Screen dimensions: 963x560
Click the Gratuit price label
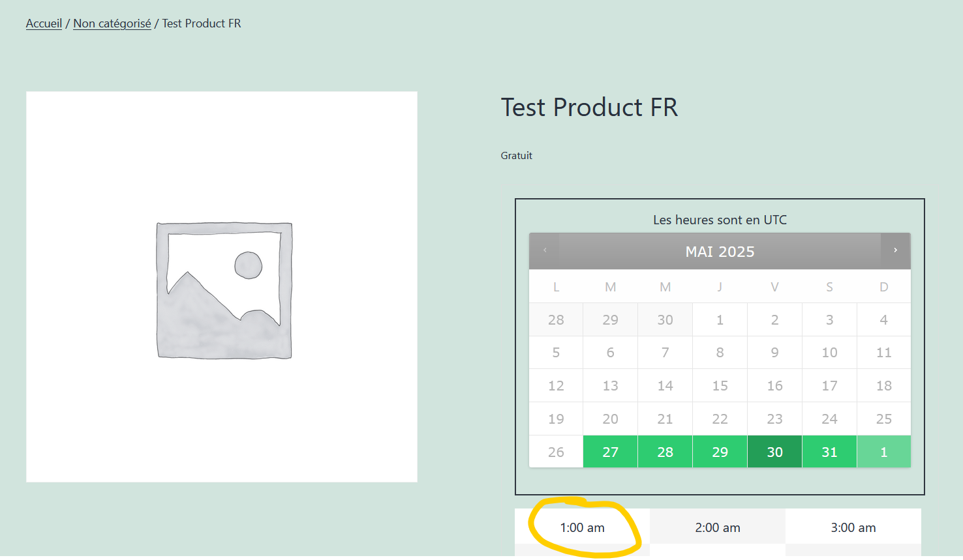516,155
